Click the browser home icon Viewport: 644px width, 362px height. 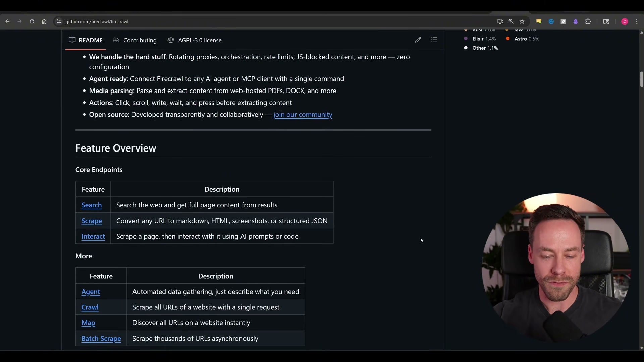(44, 21)
